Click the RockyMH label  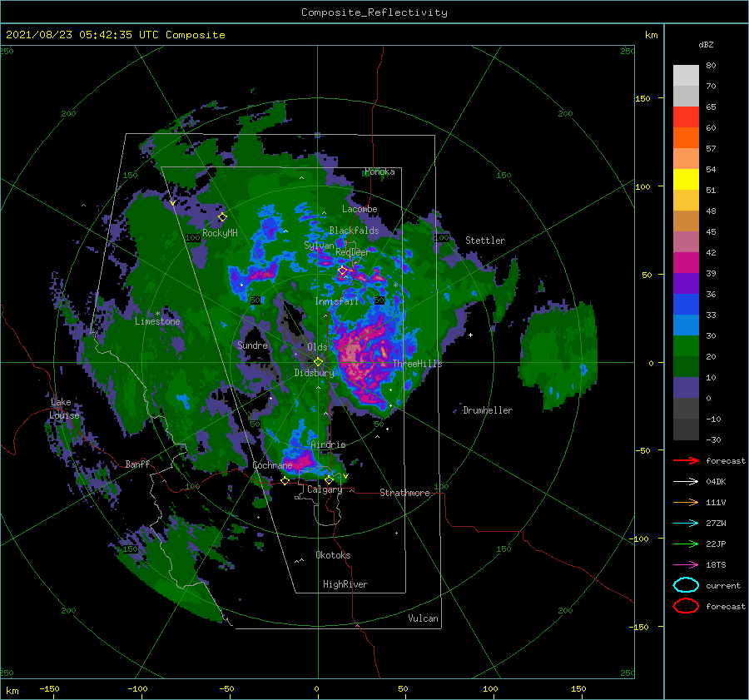[220, 233]
